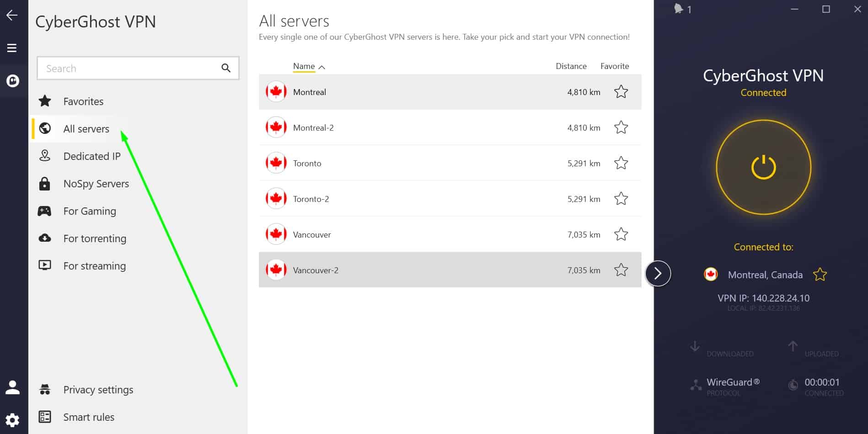
Task: Select the Vancouver-2 server
Action: (450, 270)
